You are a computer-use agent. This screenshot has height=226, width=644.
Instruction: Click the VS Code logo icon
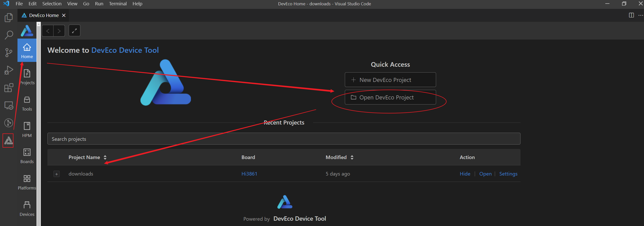click(6, 4)
